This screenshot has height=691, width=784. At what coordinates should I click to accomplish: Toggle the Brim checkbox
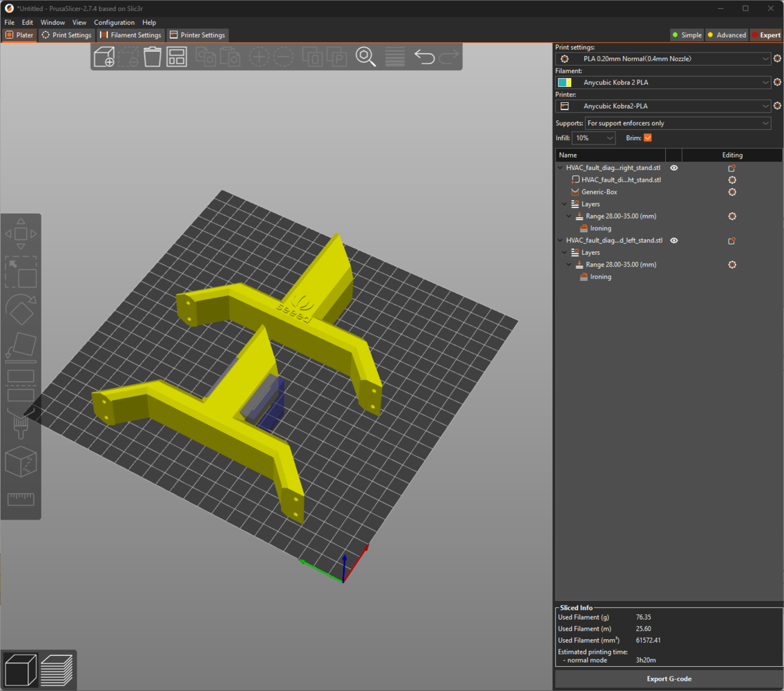click(x=647, y=138)
